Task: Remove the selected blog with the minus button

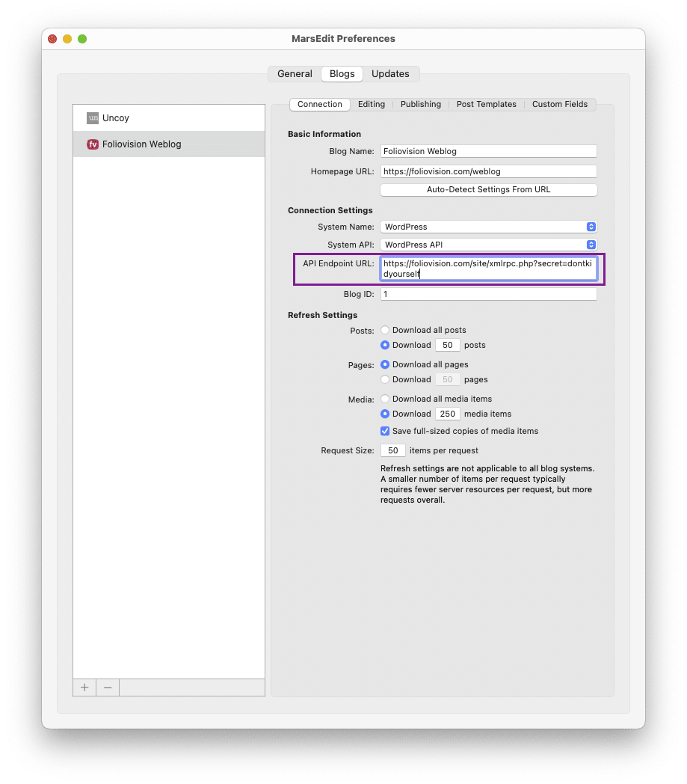Action: [x=108, y=687]
